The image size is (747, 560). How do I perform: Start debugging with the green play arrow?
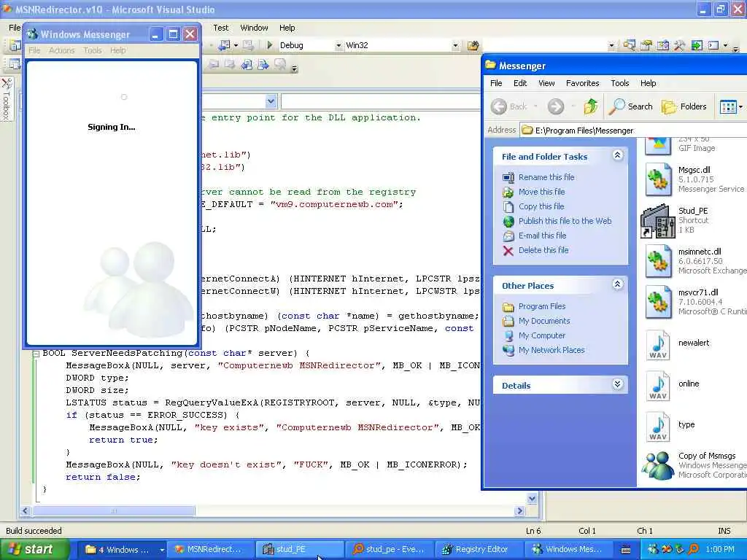pos(270,45)
